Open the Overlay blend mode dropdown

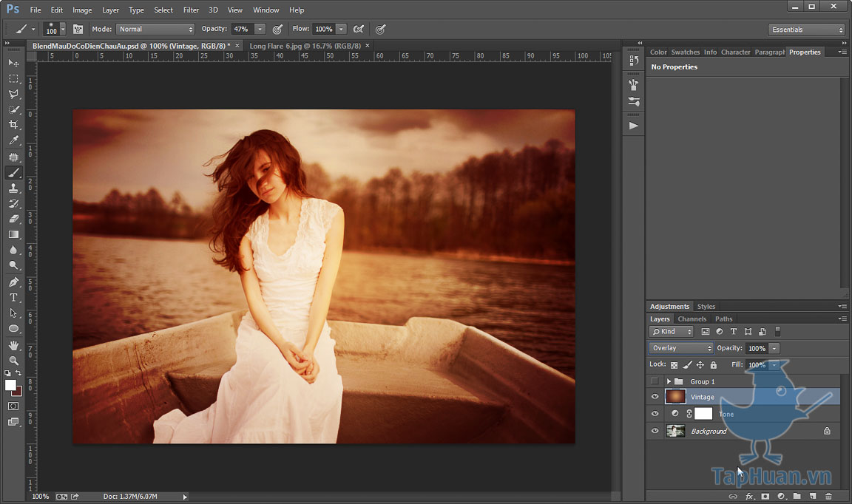point(681,348)
